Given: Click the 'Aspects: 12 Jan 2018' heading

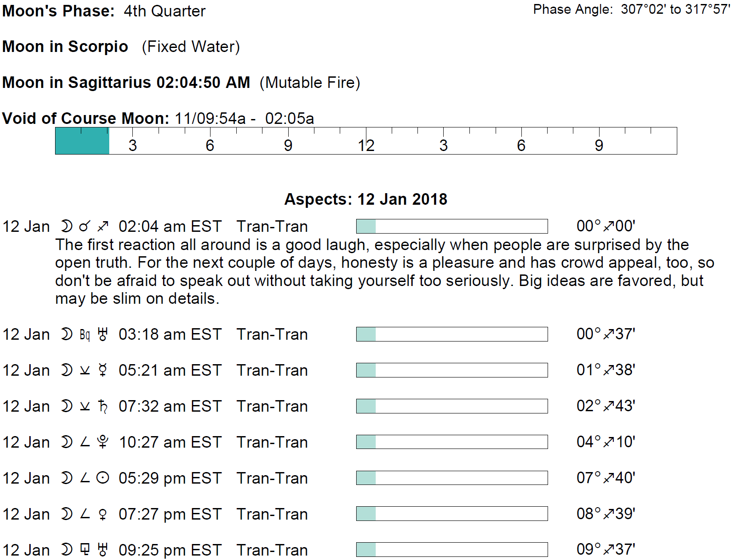Looking at the screenshot, I should pos(366,199).
